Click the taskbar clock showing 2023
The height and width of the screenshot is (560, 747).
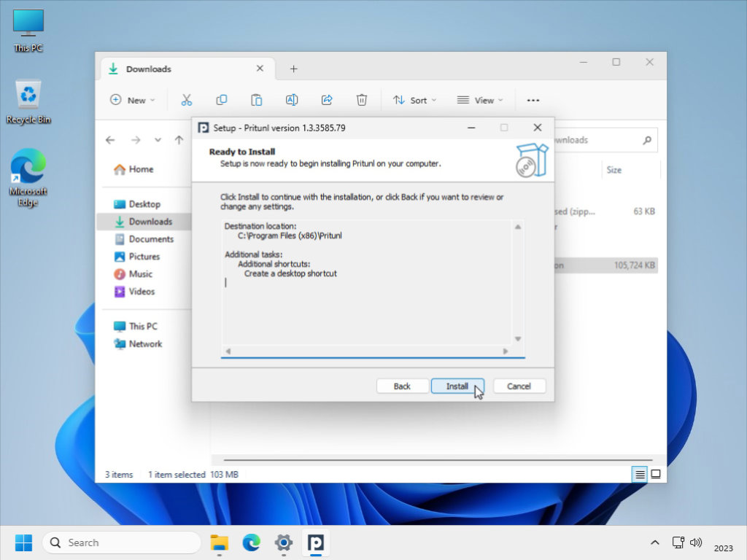(x=723, y=548)
